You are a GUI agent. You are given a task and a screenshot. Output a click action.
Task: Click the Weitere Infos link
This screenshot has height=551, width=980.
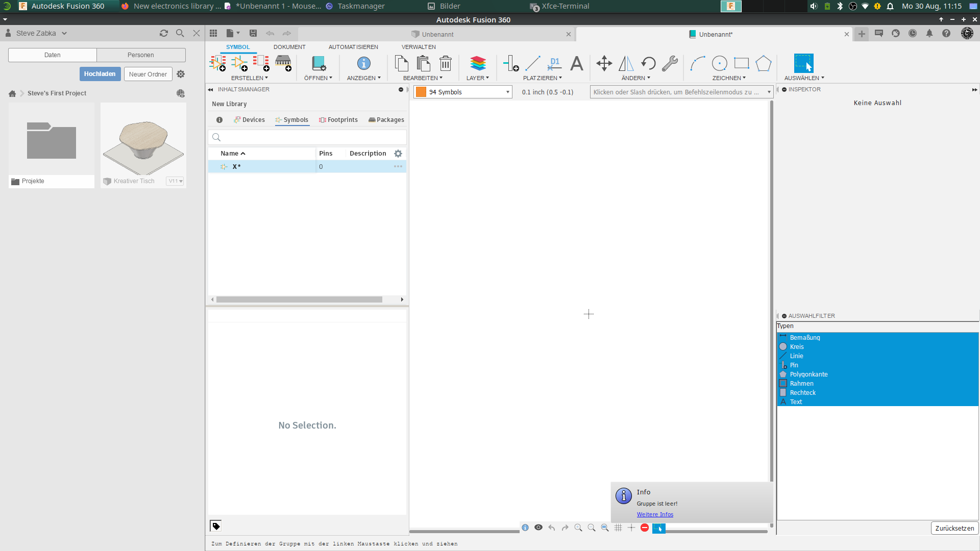coord(655,514)
